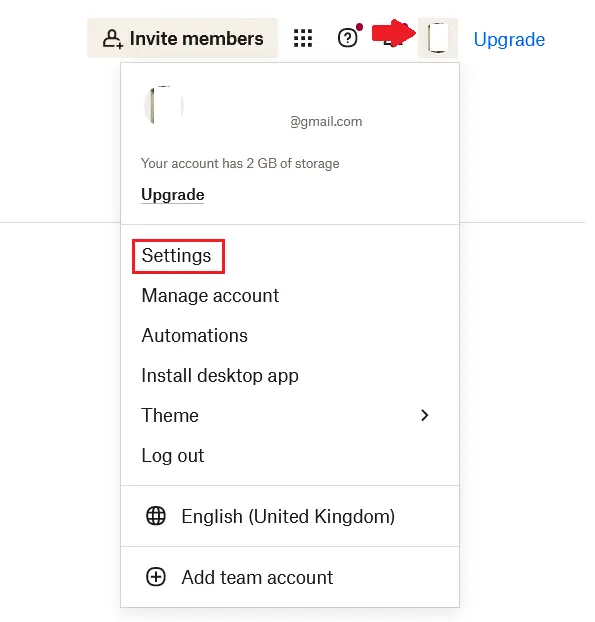This screenshot has height=622, width=595.
Task: Select the Theme menu entry label
Action: 170,415
